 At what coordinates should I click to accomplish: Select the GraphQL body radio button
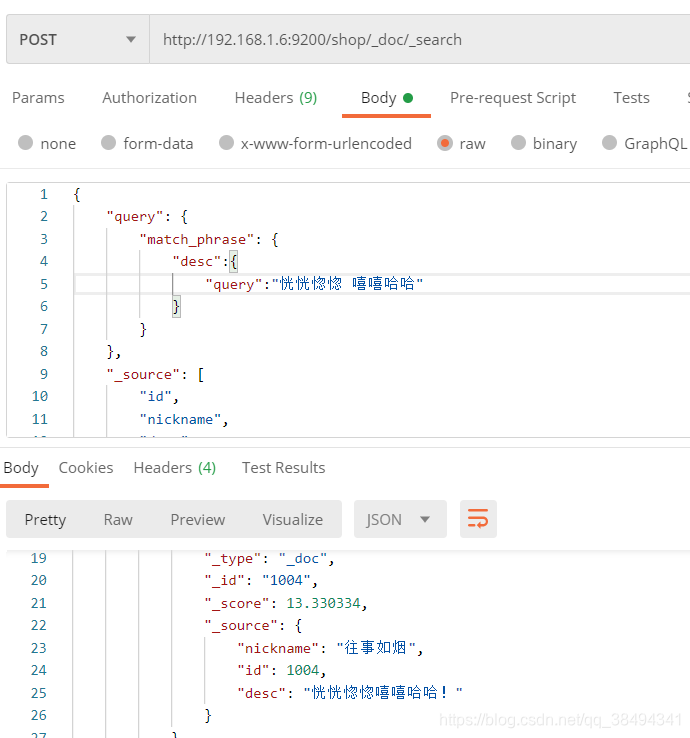coord(609,143)
